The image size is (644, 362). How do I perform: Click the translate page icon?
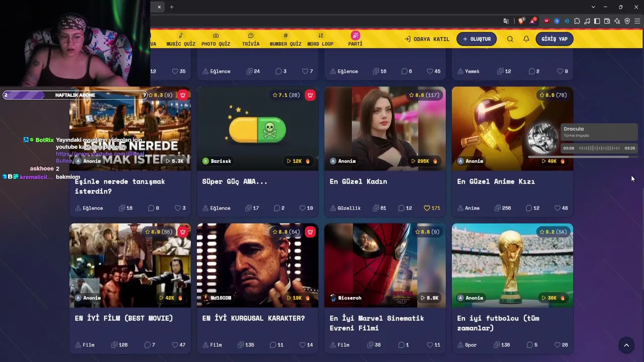pyautogui.click(x=506, y=21)
